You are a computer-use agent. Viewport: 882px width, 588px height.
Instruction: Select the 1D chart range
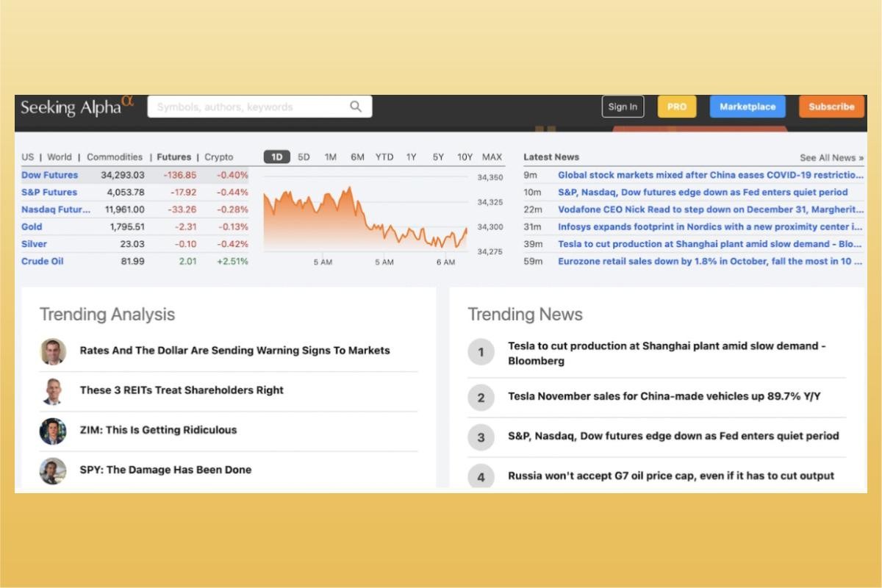click(277, 157)
